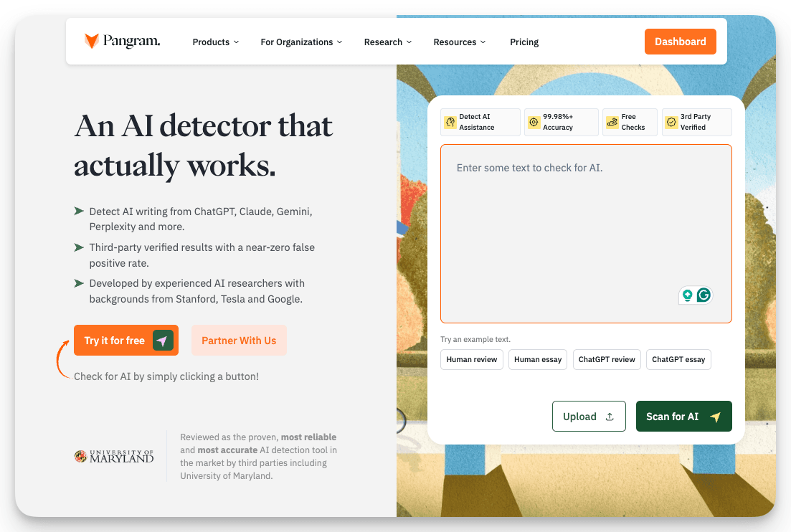Click the Partner With Us button
This screenshot has width=791, height=532.
click(239, 340)
